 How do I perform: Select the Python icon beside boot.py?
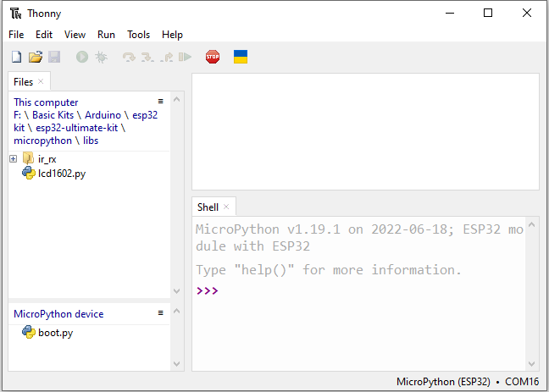[28, 332]
